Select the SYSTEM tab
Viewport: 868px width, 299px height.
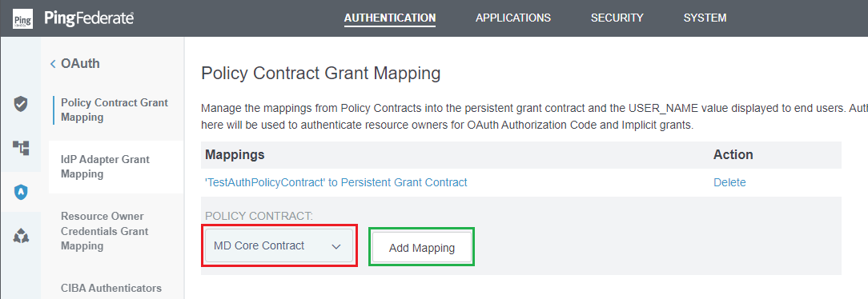pos(705,18)
